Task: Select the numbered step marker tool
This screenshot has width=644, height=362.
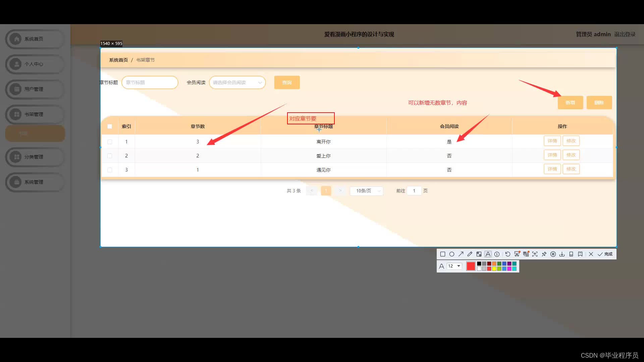Action: (497, 254)
